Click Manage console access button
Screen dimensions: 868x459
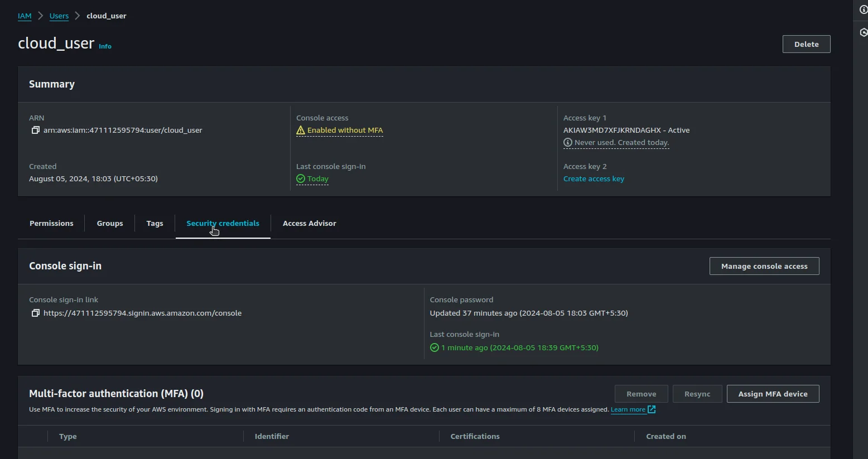click(x=764, y=266)
